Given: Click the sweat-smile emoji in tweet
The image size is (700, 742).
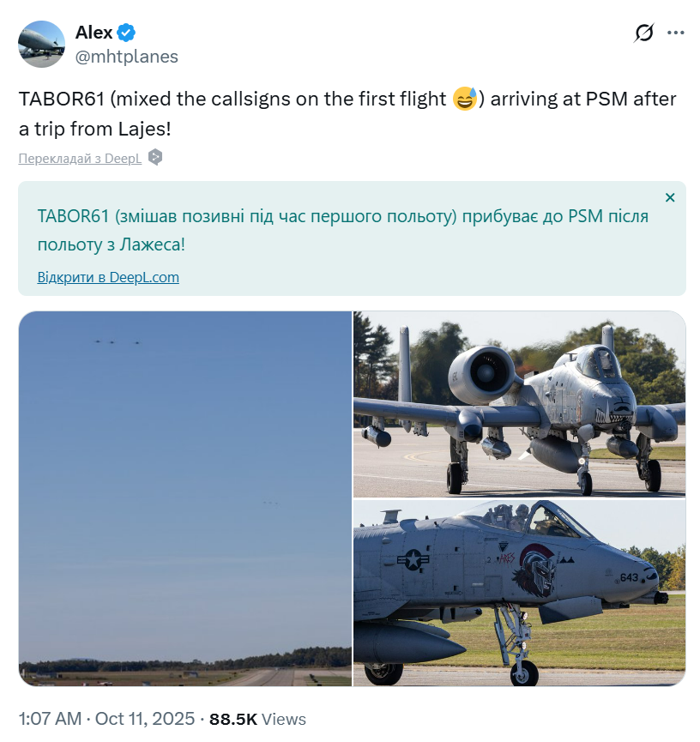Looking at the screenshot, I should (x=465, y=99).
